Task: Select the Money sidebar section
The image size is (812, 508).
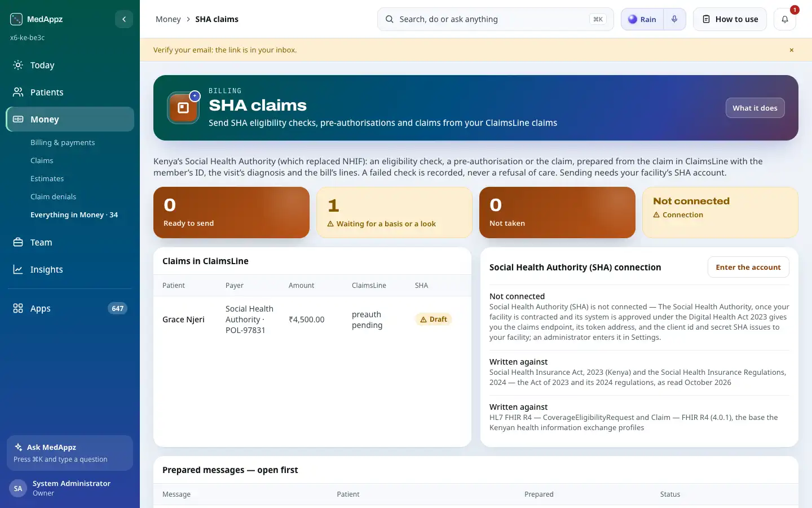Action: 70,120
